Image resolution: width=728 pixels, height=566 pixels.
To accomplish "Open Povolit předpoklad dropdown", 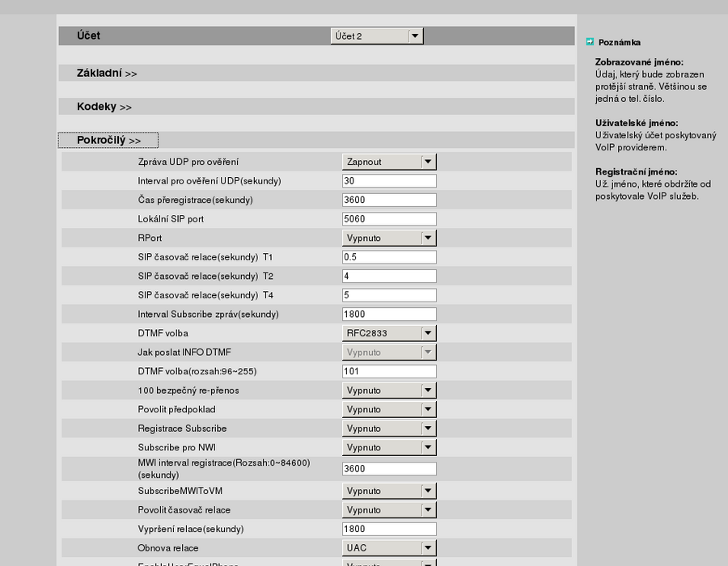I will pos(389,409).
